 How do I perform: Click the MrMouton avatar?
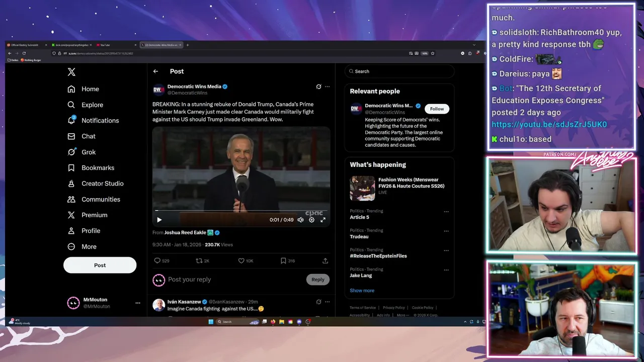coord(73,303)
